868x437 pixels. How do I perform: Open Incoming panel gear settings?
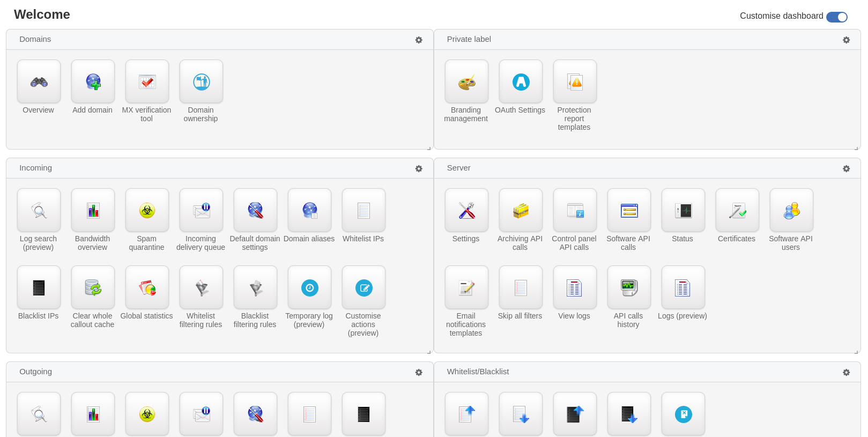[x=419, y=169]
